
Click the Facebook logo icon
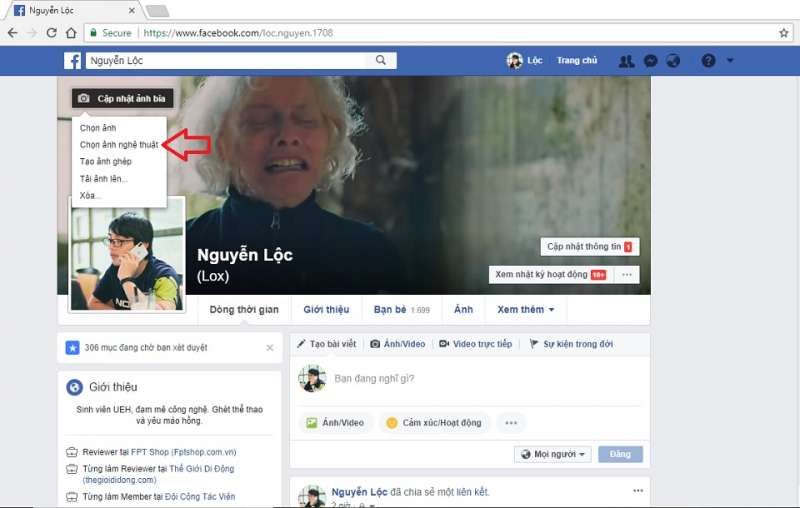[73, 61]
